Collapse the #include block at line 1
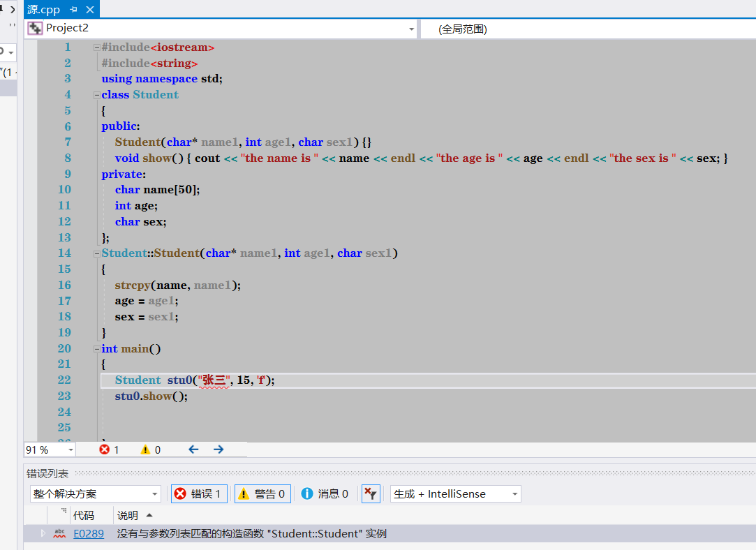 pos(96,47)
